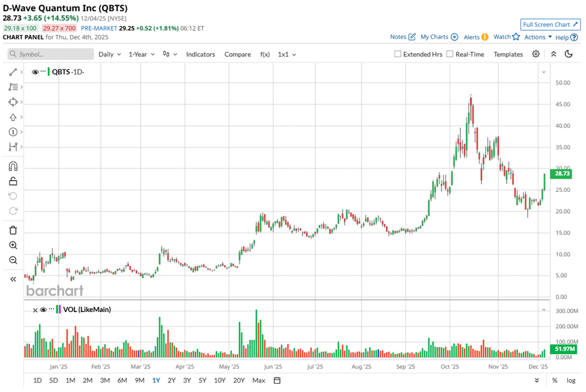Image resolution: width=586 pixels, height=392 pixels.
Task: Open the Actions dropdown menu
Action: point(538,37)
